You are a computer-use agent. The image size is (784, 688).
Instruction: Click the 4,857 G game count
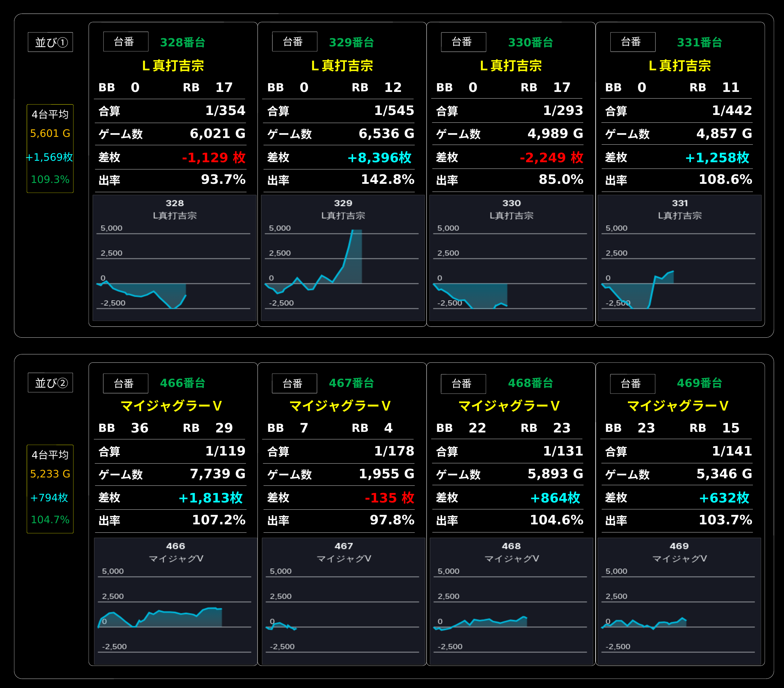coord(725,133)
